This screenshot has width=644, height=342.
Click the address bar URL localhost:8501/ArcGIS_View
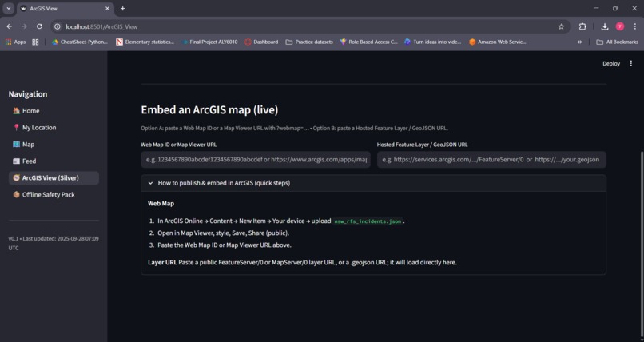tap(101, 26)
